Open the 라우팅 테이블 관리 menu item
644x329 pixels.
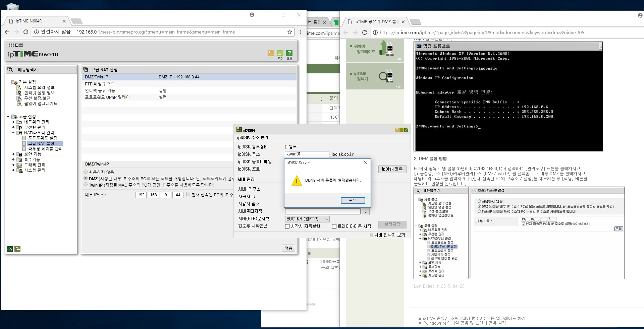point(45,149)
